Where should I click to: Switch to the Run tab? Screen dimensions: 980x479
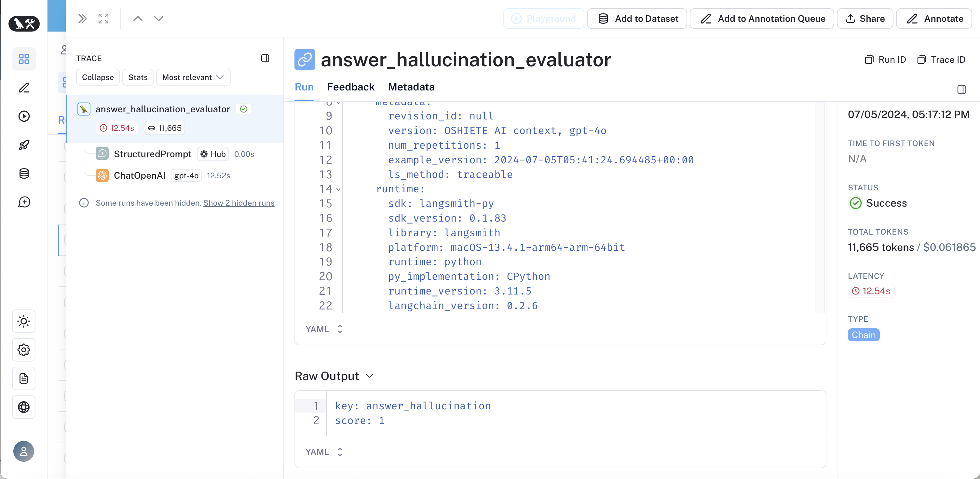coord(304,87)
